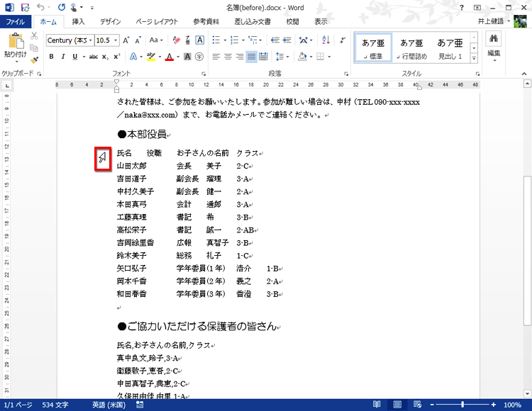Click 英語 (米国) language indicator
532x411 pixels.
109,405
